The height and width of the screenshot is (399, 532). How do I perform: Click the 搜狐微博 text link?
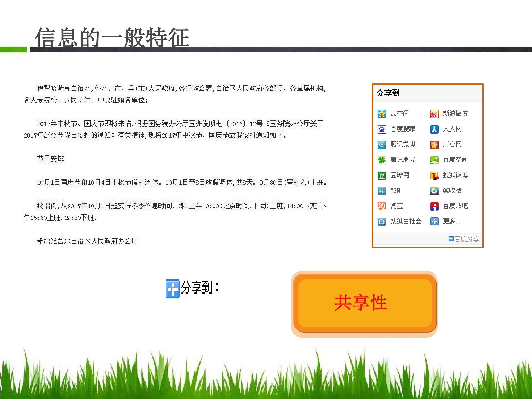(x=455, y=175)
